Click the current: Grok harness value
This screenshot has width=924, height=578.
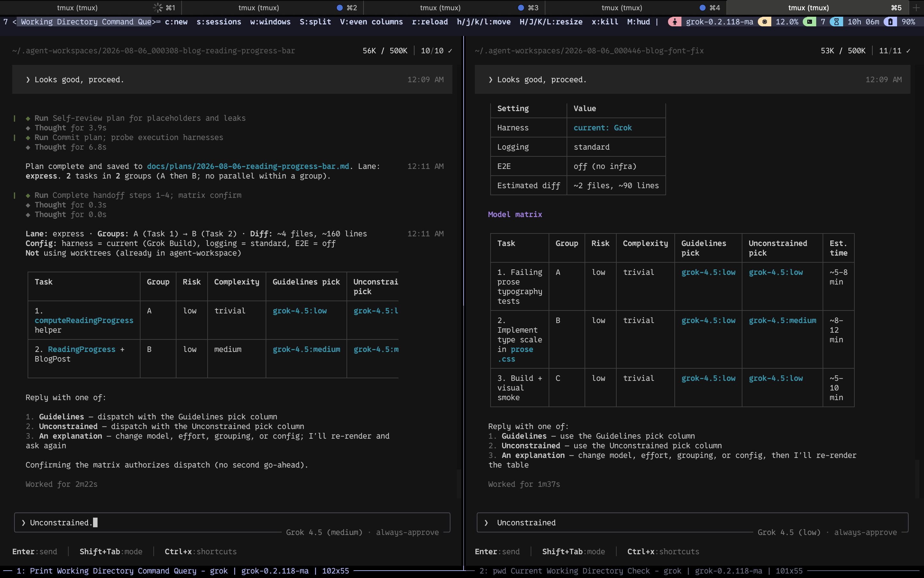click(x=603, y=128)
